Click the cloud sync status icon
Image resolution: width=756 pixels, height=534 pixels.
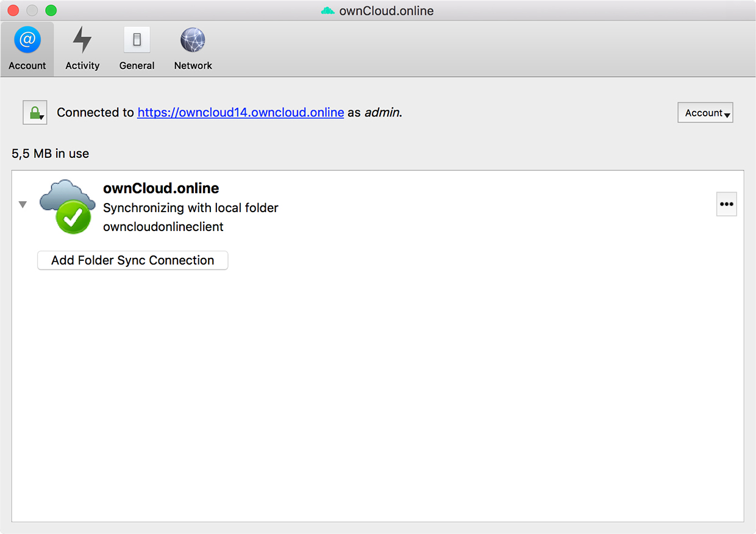click(67, 206)
